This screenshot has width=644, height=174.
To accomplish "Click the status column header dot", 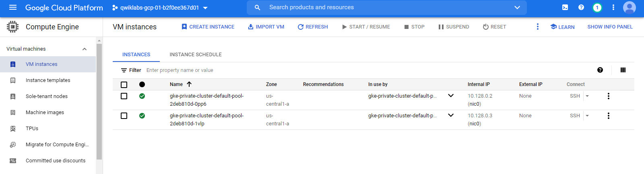I will tap(142, 84).
